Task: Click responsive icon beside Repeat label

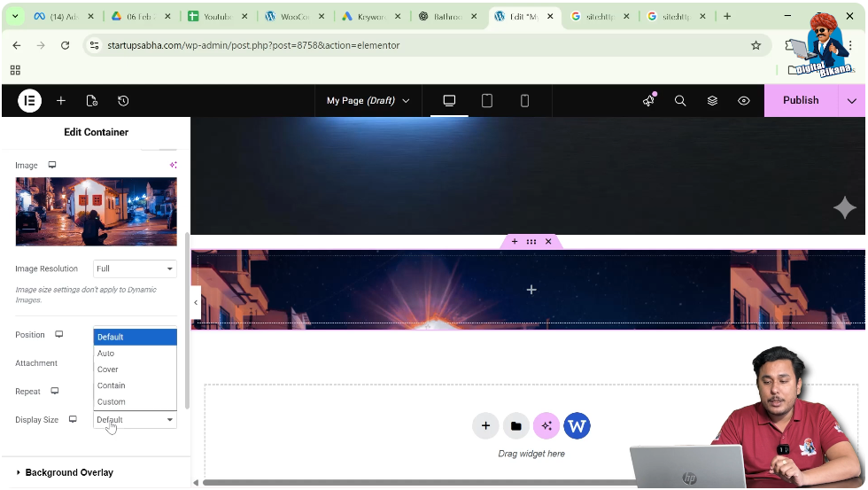Action: coord(54,391)
